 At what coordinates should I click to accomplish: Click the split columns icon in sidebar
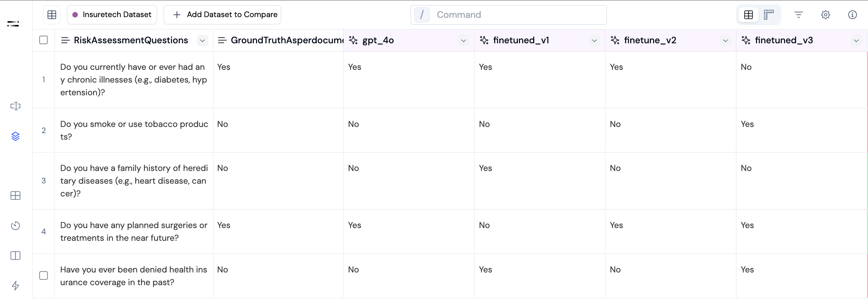15,256
